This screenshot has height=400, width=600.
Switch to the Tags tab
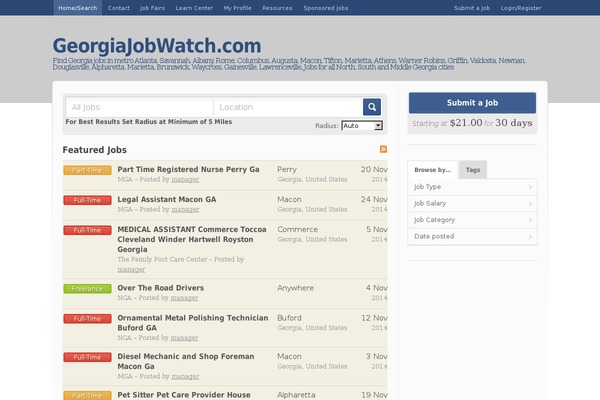click(473, 170)
